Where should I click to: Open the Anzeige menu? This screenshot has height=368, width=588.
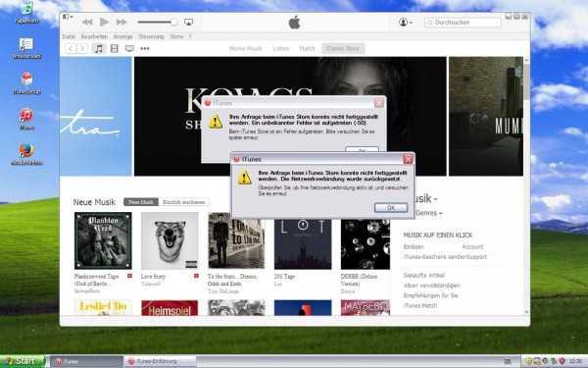click(x=122, y=36)
